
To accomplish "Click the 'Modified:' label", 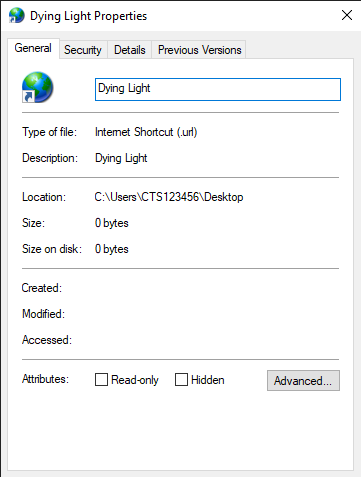I will [x=43, y=314].
